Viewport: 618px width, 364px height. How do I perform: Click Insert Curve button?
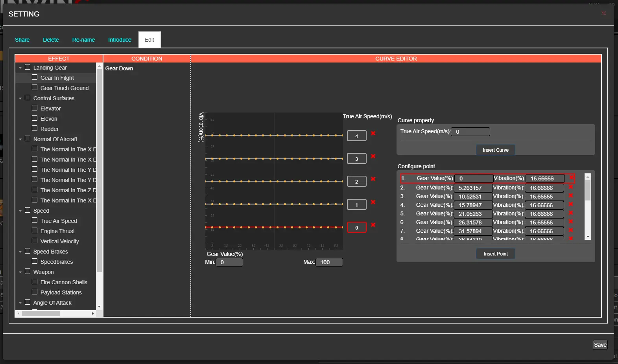click(x=496, y=150)
